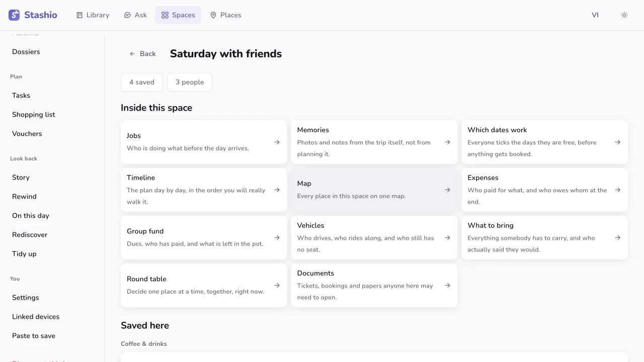Go back using the Back button
644x362 pixels.
coord(142,54)
